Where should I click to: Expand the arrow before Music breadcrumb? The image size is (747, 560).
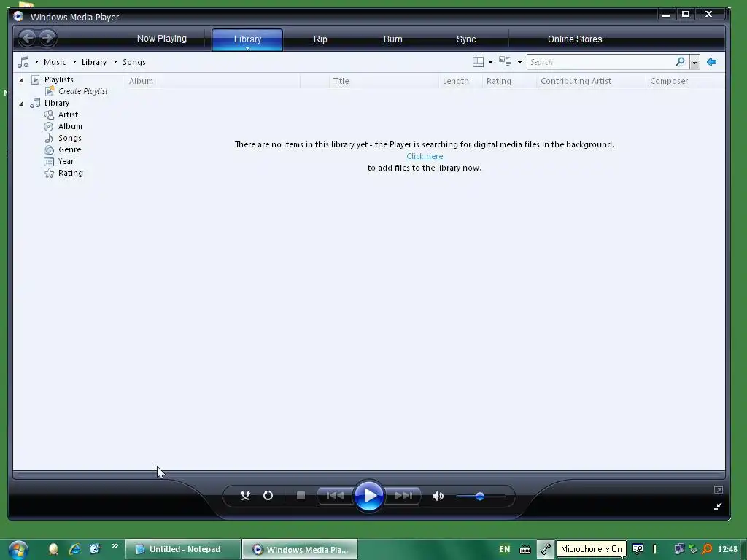point(36,61)
